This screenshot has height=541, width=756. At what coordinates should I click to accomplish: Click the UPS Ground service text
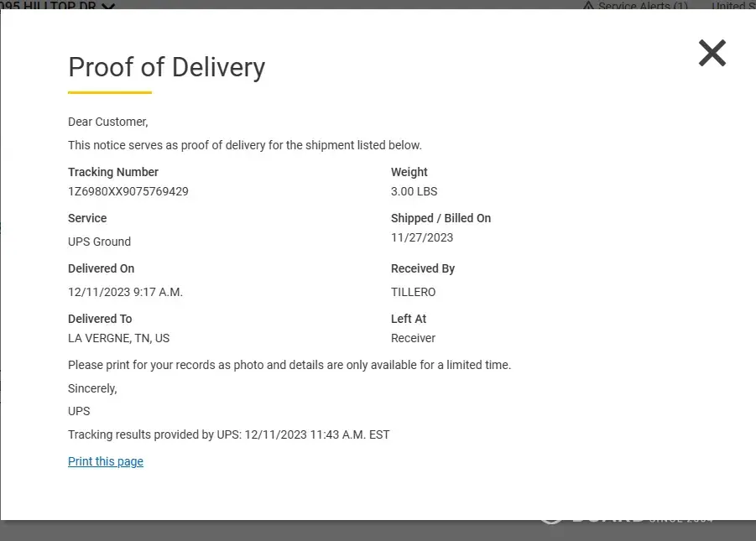tap(99, 242)
